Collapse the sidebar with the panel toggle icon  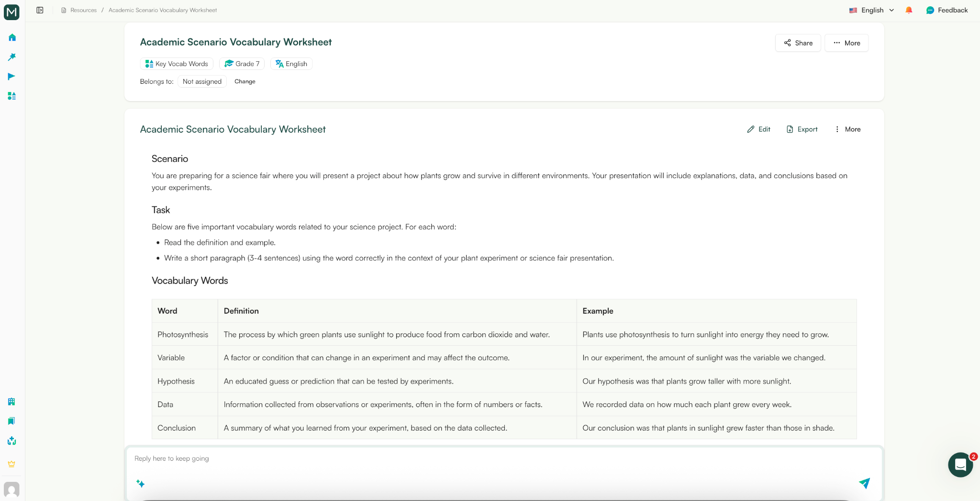pos(40,10)
